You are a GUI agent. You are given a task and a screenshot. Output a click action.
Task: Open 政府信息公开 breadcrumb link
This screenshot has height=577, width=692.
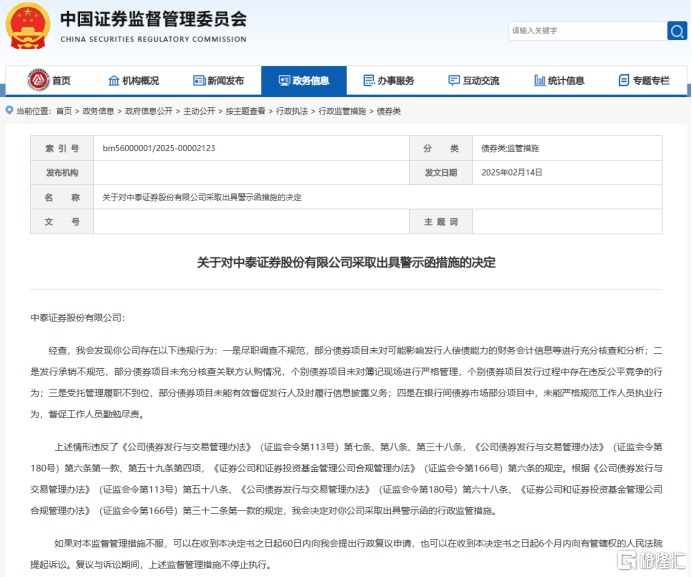pyautogui.click(x=149, y=111)
